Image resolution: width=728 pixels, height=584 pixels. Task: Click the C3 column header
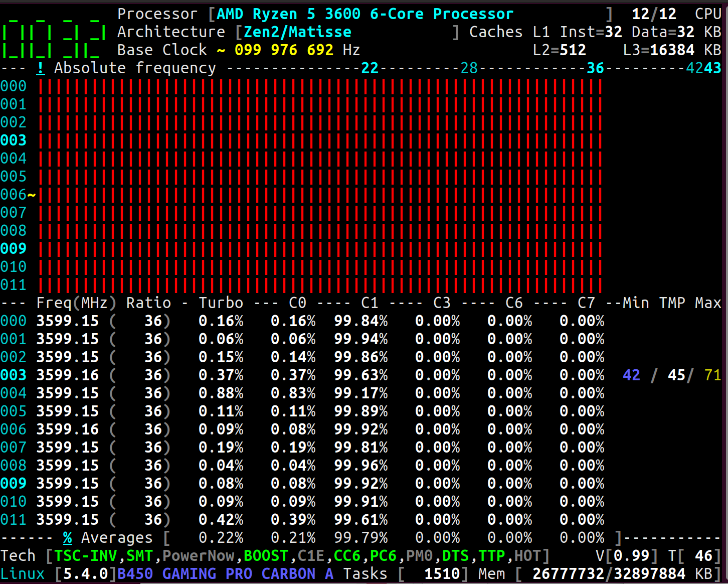point(442,303)
